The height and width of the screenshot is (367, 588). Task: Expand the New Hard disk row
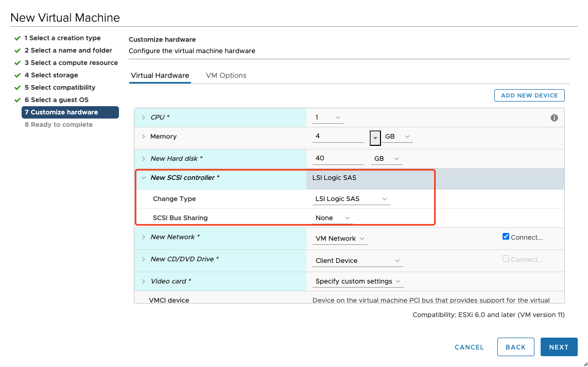tap(143, 159)
